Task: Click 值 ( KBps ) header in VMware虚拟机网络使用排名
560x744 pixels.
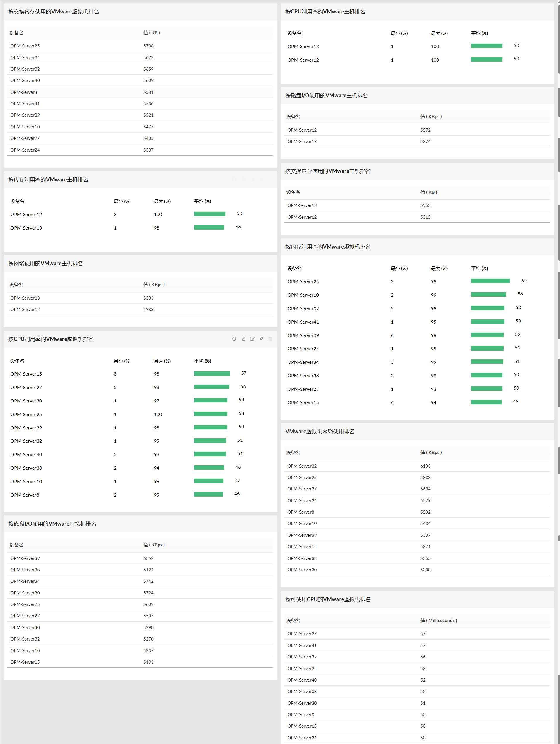Action: click(x=431, y=452)
